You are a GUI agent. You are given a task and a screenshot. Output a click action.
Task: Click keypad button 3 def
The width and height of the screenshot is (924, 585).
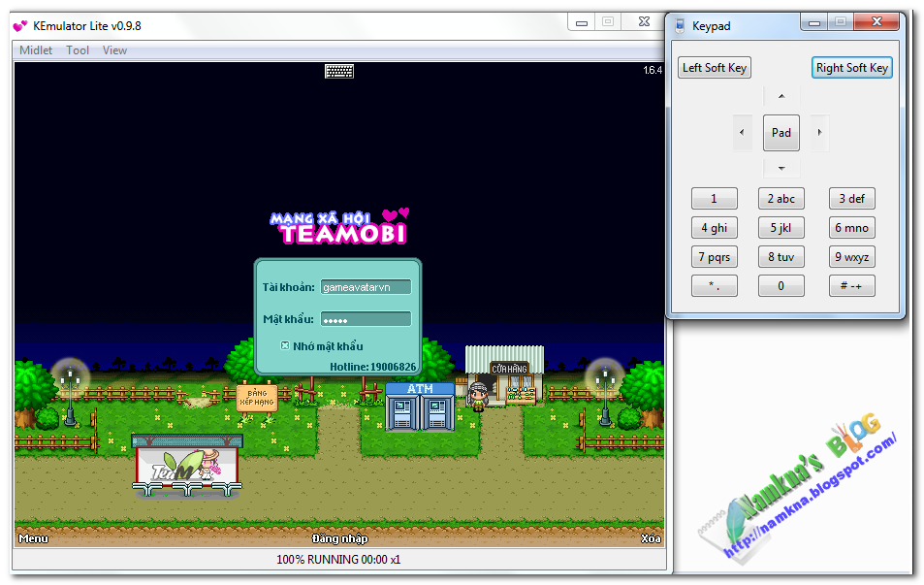click(852, 199)
